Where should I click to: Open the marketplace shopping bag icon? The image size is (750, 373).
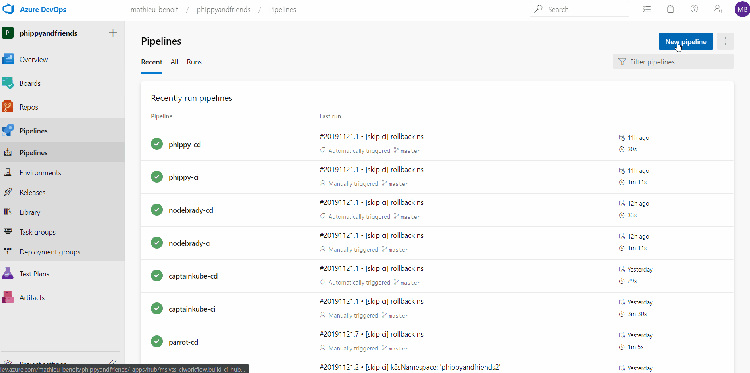pyautogui.click(x=671, y=9)
